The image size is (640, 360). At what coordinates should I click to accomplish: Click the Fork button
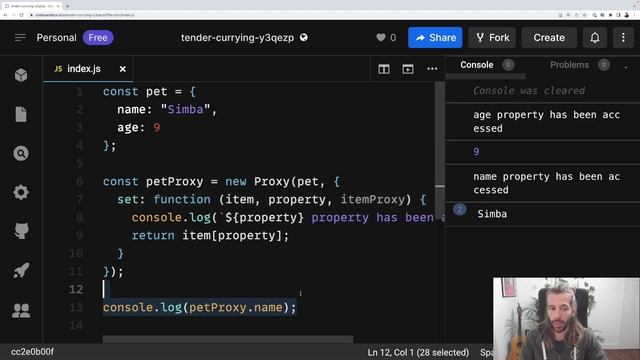click(x=492, y=38)
